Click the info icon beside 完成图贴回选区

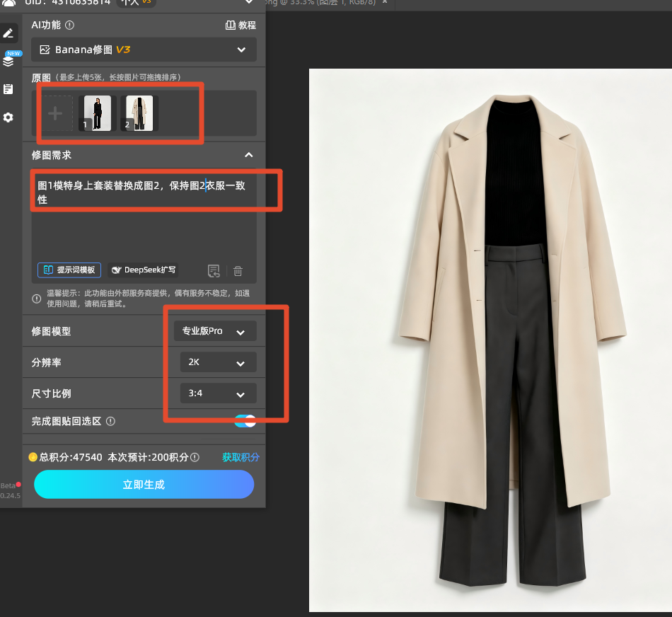pyautogui.click(x=110, y=421)
